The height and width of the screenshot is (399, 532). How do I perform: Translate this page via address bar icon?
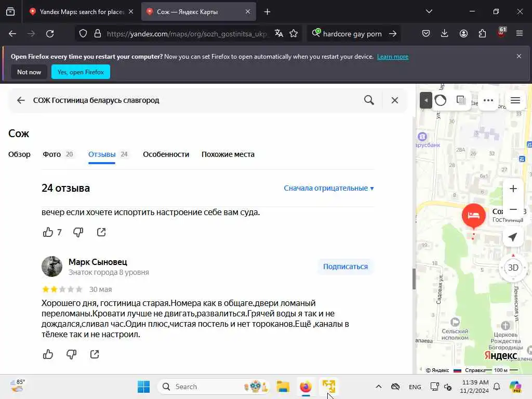pyautogui.click(x=279, y=34)
